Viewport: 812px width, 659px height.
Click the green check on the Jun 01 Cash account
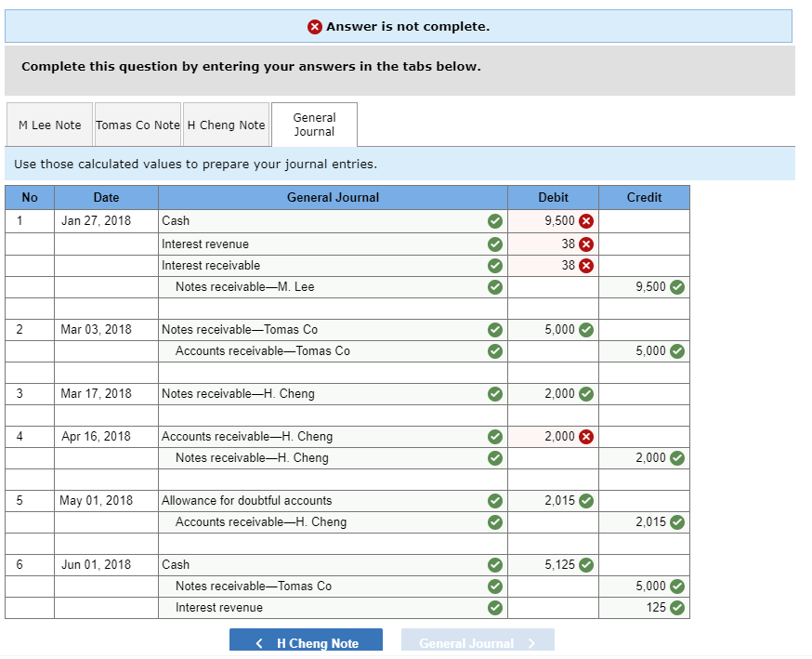click(x=495, y=565)
